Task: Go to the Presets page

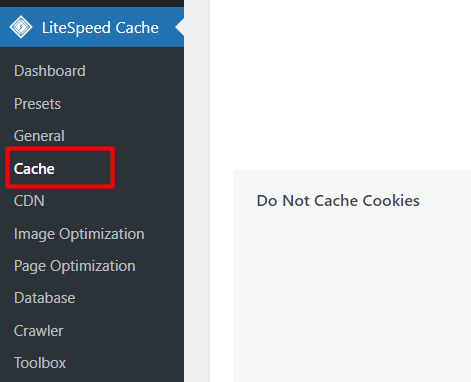Action: point(37,104)
